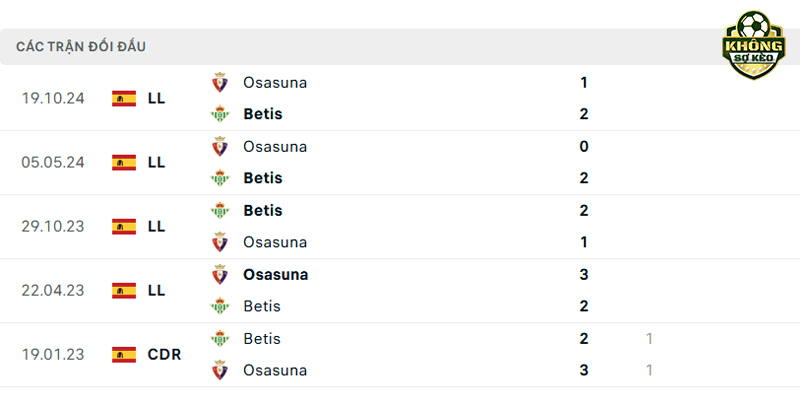Click Osasuna crest in the 19.01.23 cup match

point(220,370)
